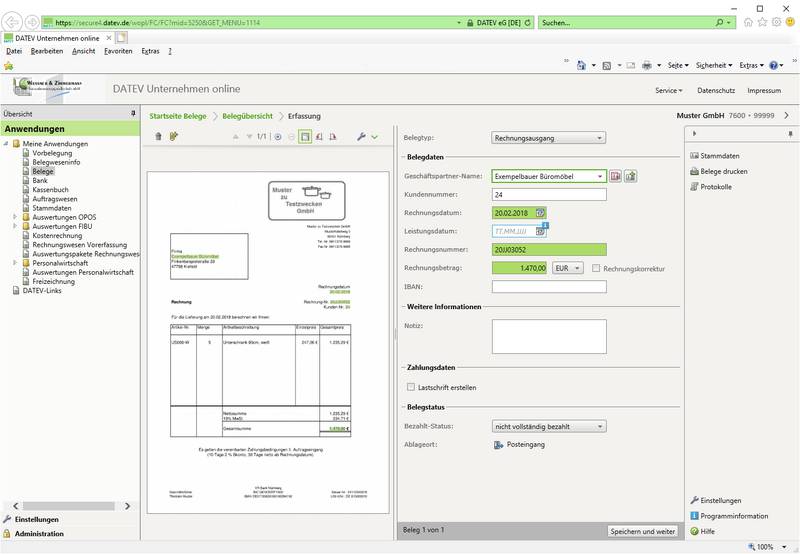Click Speichern und weiter button
This screenshot has height=554, width=800.
point(642,531)
